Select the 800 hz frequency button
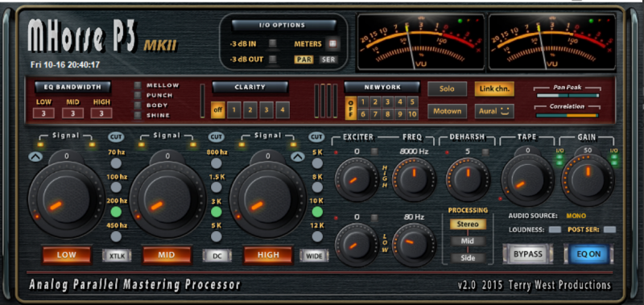 click(x=217, y=163)
